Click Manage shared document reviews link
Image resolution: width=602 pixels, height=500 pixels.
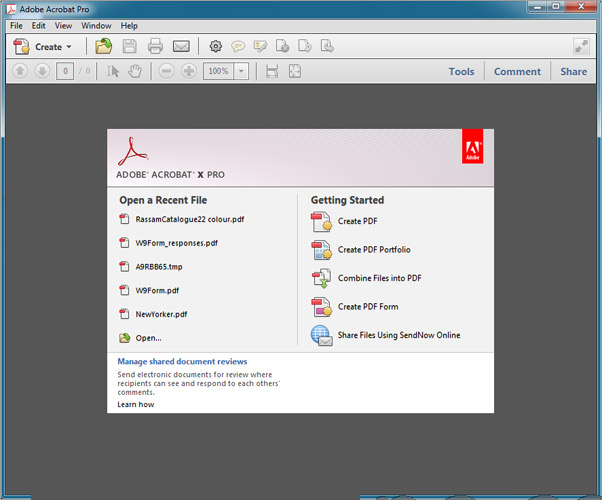pyautogui.click(x=182, y=361)
